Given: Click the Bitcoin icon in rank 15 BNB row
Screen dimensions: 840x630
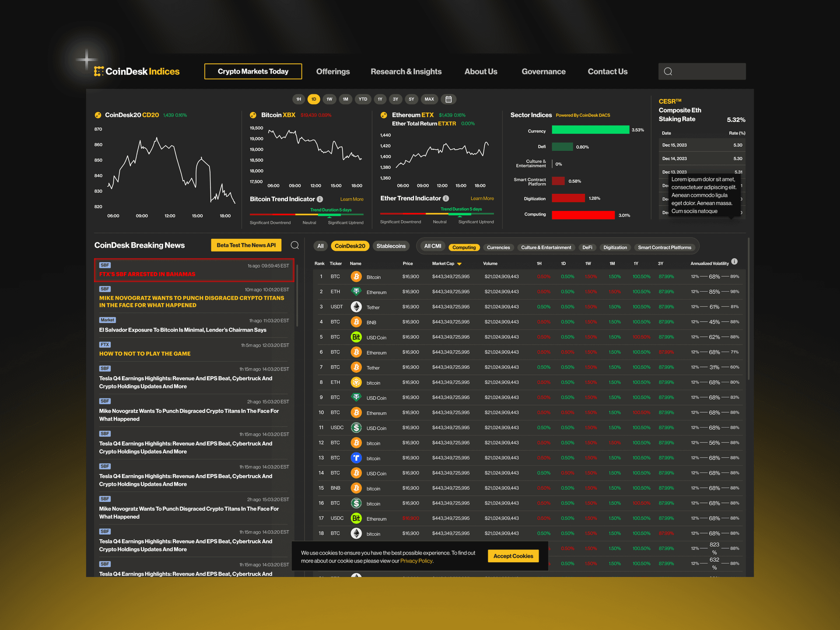Looking at the screenshot, I should click(x=356, y=488).
